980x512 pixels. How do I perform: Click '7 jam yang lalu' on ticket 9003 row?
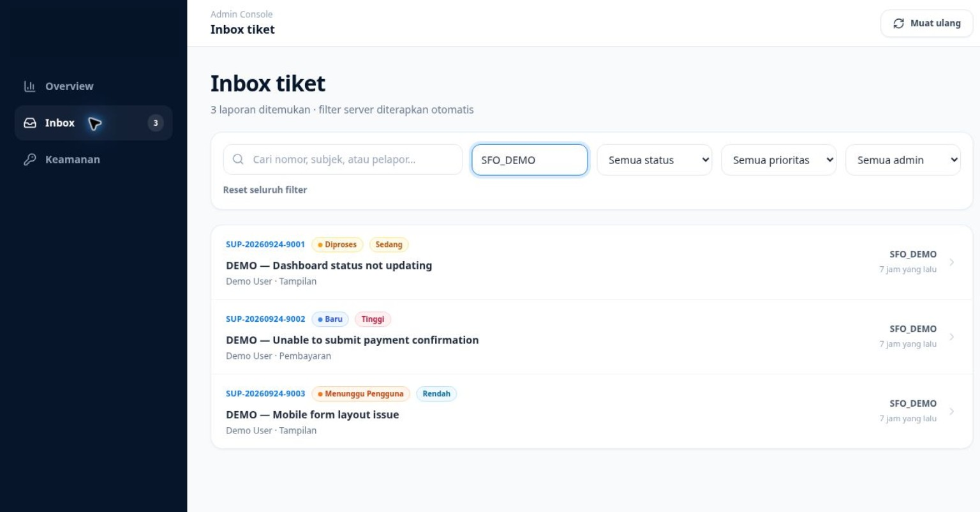coord(908,419)
